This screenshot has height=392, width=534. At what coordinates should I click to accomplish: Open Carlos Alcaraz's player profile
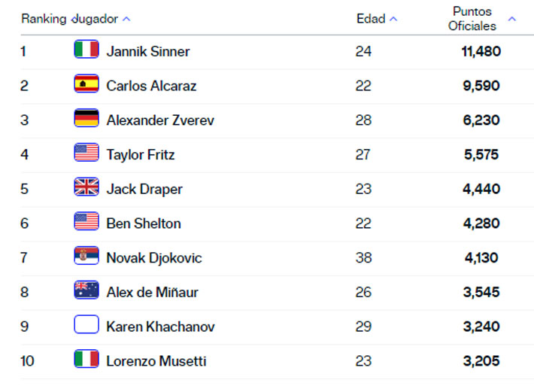(151, 86)
